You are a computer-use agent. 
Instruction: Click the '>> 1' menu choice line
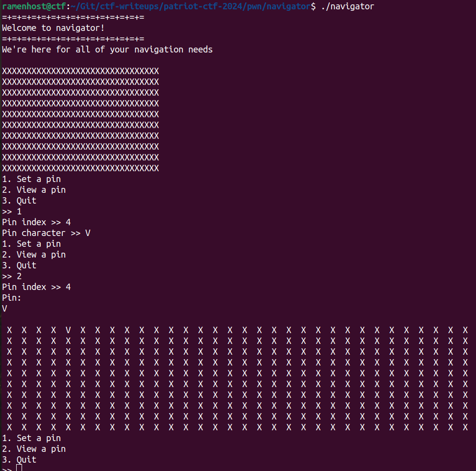click(x=12, y=211)
